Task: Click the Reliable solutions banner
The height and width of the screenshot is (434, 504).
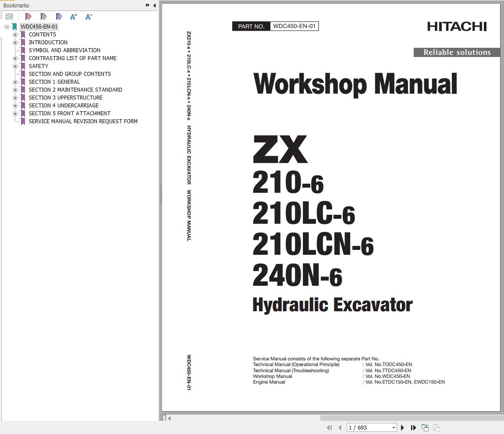Action: coord(457,52)
